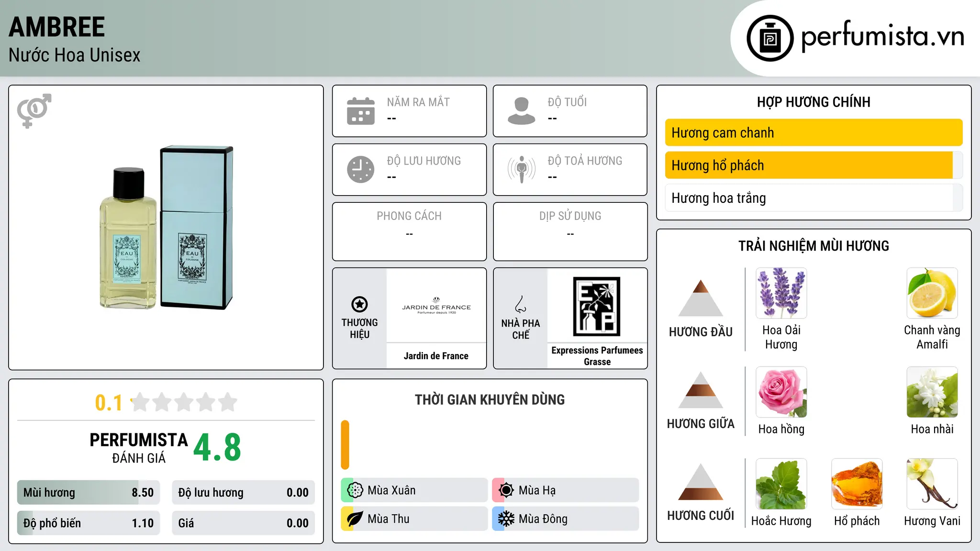Click the Mùa Thu leaf icon
This screenshot has width=980, height=551.
[355, 519]
